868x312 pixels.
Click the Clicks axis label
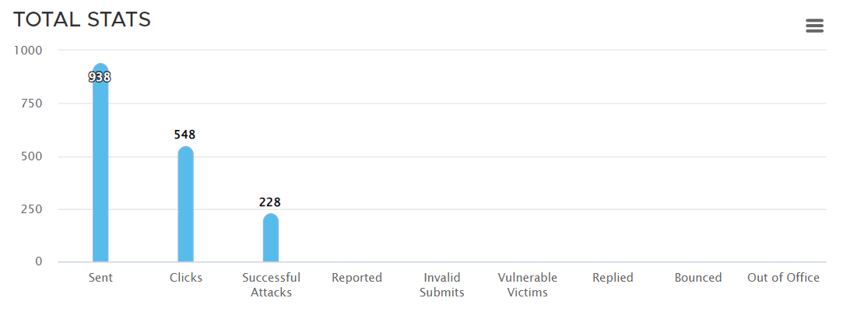[185, 278]
